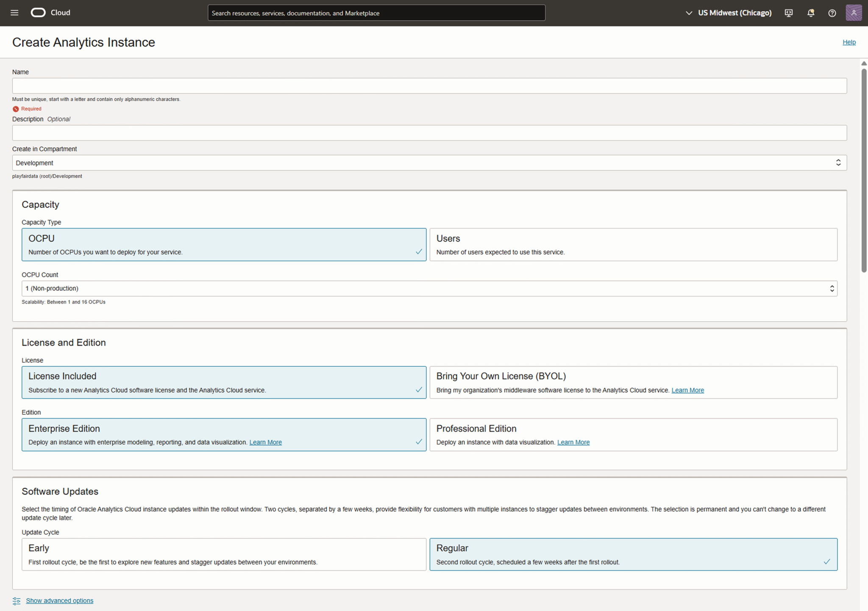Click into the Description field
This screenshot has height=611, width=868.
(x=429, y=133)
